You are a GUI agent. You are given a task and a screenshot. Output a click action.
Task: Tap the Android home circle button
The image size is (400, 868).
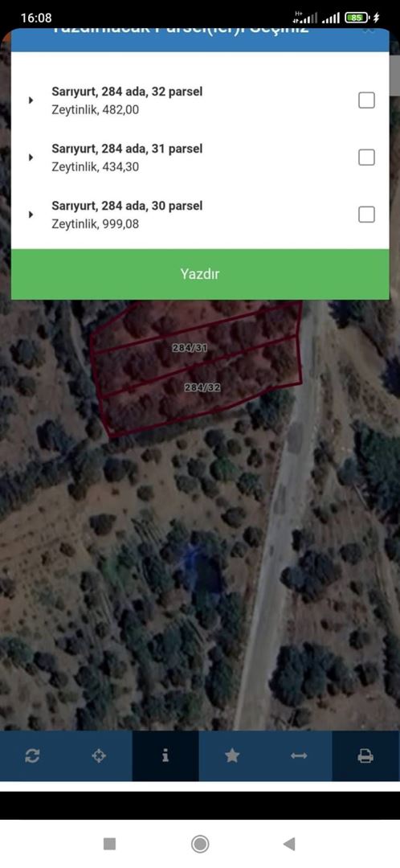tap(200, 844)
